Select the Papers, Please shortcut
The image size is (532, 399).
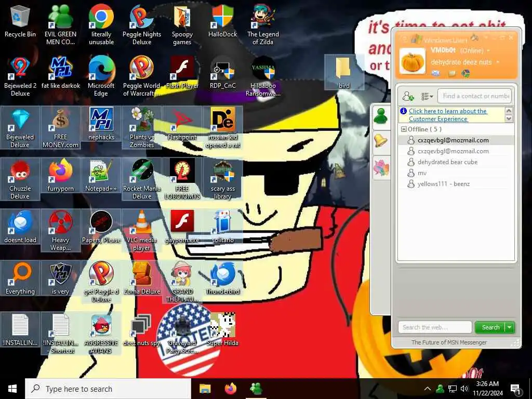tap(101, 227)
